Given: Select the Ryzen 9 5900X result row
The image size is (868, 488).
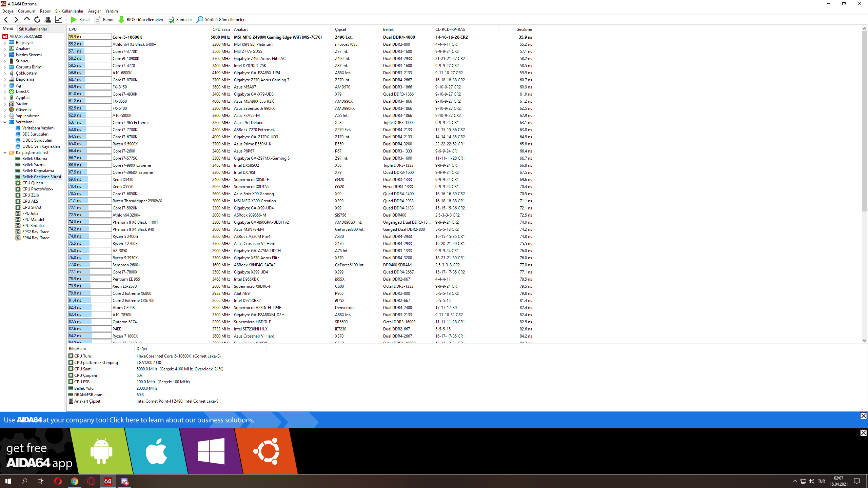Looking at the screenshot, I should [300, 144].
